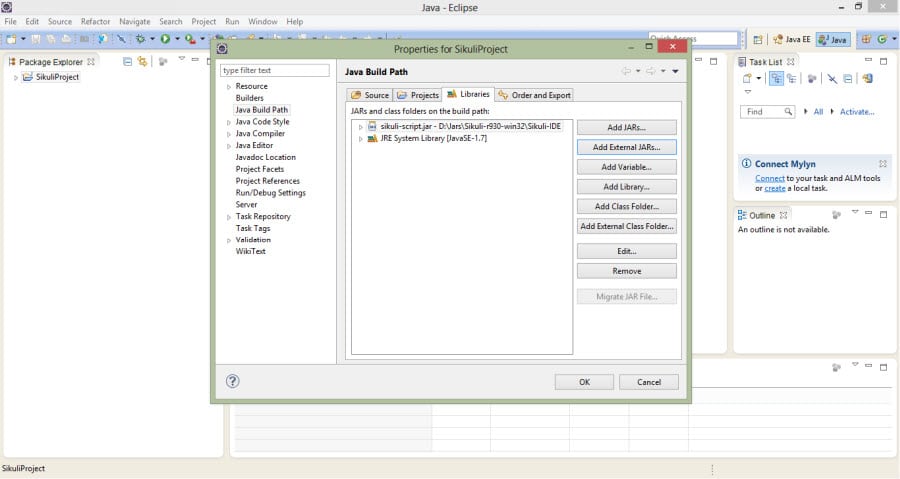Open the Window menu

[x=263, y=21]
